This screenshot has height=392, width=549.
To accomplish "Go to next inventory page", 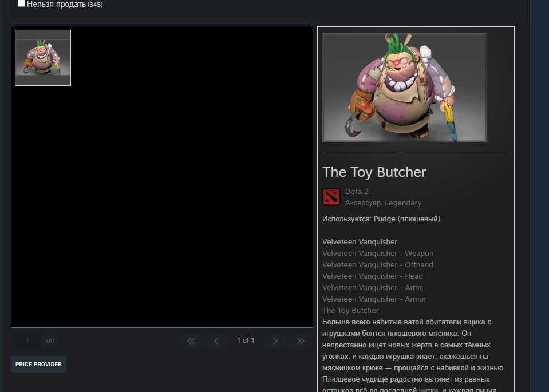I will (x=275, y=340).
